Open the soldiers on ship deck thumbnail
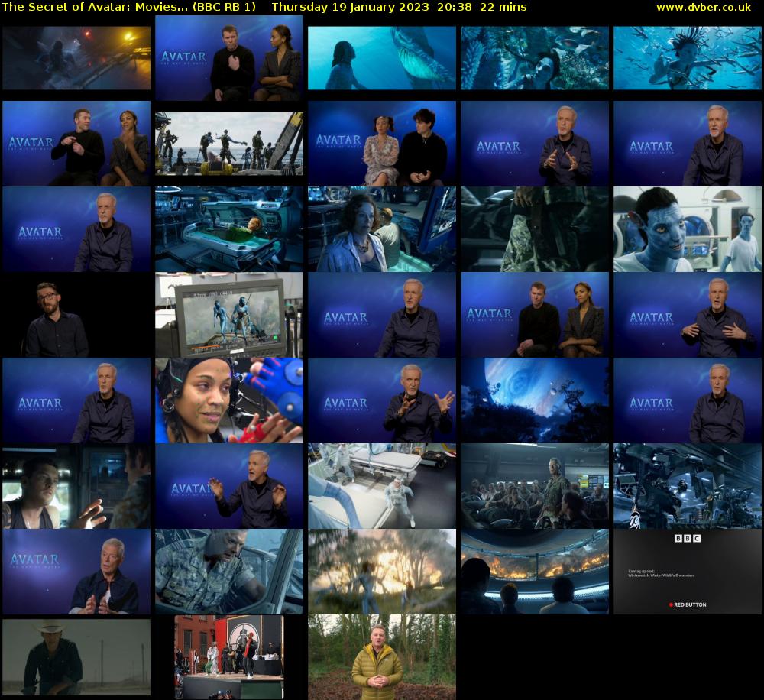 pos(229,144)
